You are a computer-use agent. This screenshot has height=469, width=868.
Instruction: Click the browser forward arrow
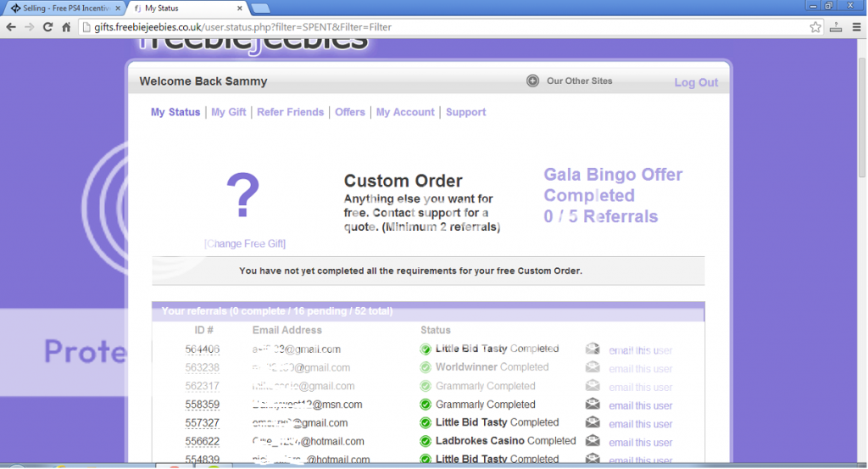coord(30,27)
